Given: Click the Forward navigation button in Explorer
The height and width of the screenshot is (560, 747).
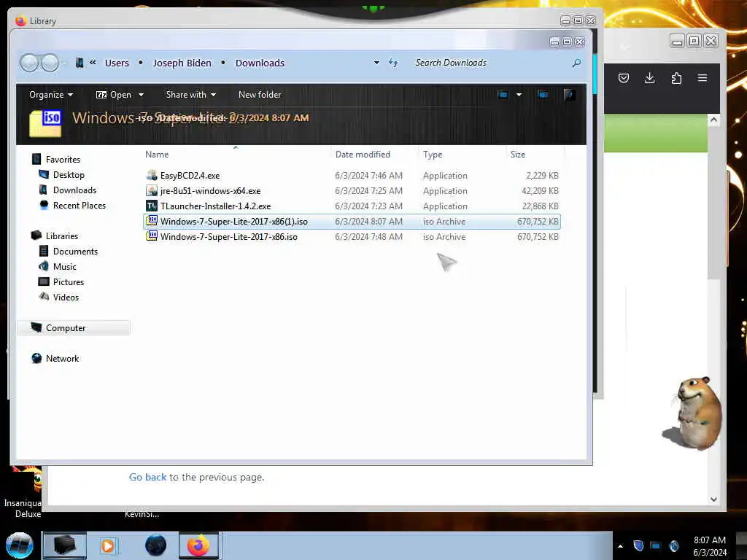Looking at the screenshot, I should coord(50,63).
